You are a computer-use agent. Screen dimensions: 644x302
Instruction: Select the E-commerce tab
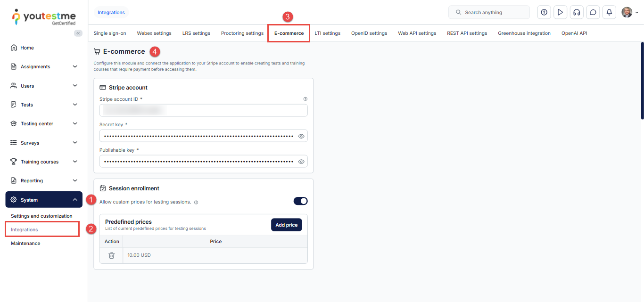[x=289, y=33]
